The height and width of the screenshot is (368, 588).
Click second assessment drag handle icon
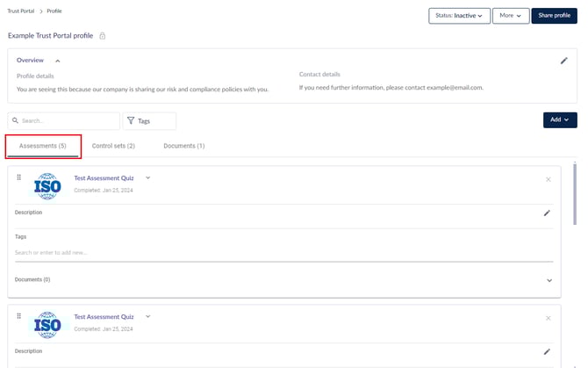point(19,316)
